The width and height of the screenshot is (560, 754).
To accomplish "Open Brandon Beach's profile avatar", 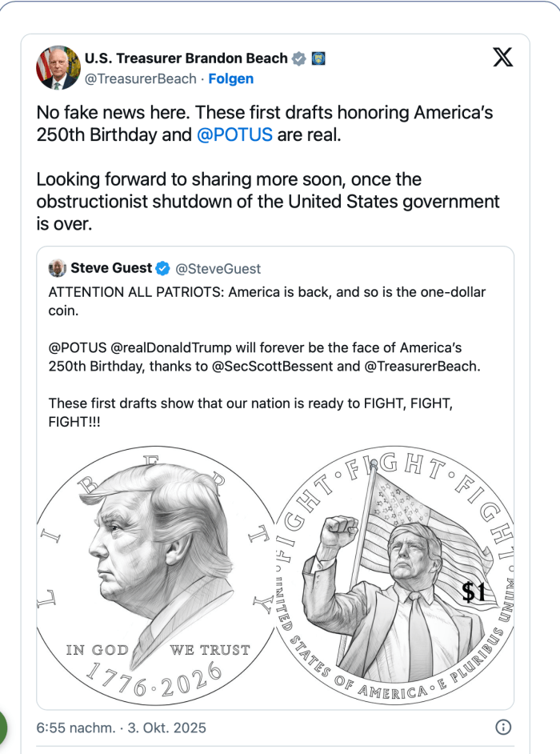I will pos(58,67).
